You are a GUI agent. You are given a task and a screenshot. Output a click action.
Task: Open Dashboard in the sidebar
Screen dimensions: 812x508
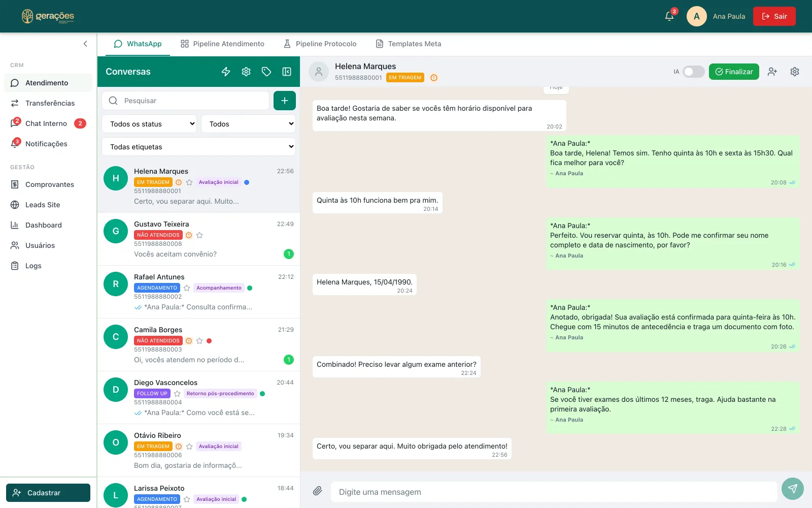click(x=48, y=225)
